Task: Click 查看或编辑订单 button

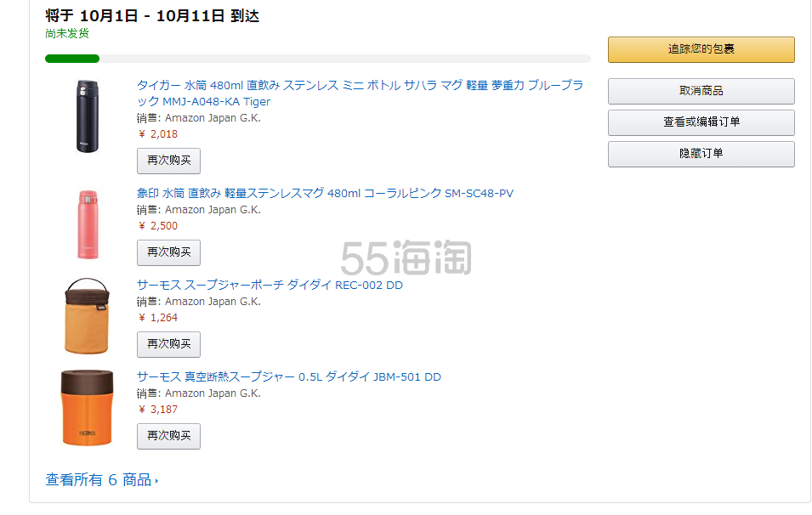Action: pos(701,122)
